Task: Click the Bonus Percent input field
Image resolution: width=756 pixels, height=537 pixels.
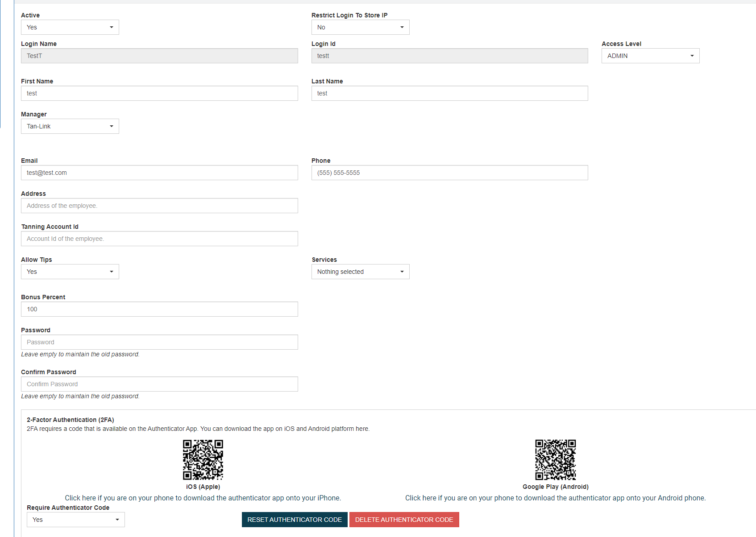Action: click(159, 309)
